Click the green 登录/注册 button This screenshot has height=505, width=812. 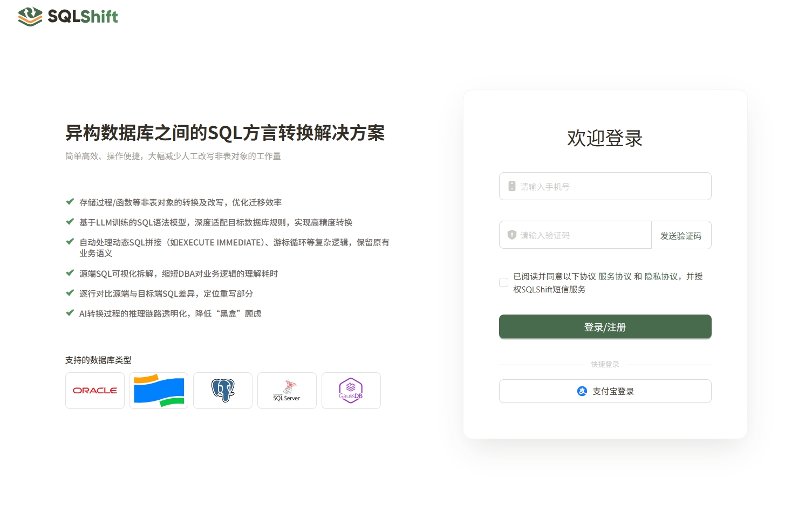pos(605,327)
